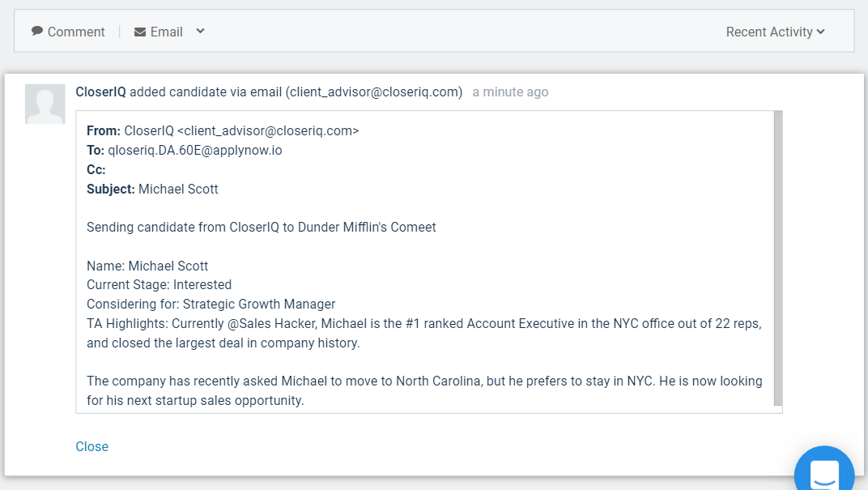Viewport: 868px width, 490px height.
Task: Click the email body vertical scrollbar
Action: tap(778, 258)
